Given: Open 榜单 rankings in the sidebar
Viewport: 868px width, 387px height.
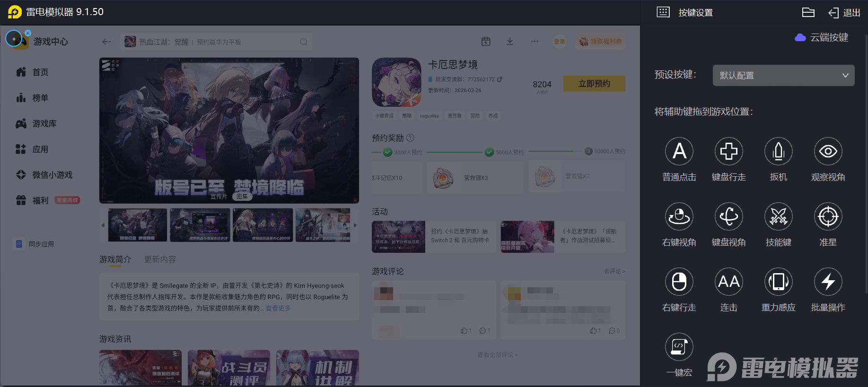Looking at the screenshot, I should click(32, 98).
